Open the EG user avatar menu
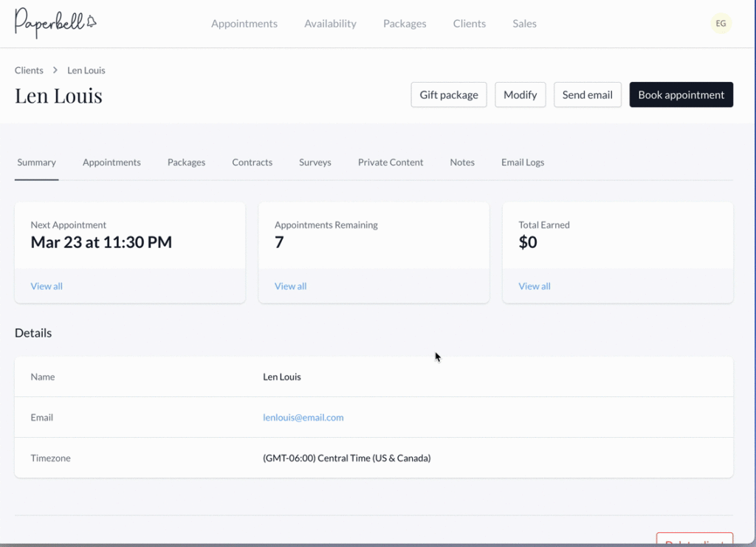Image resolution: width=756 pixels, height=547 pixels. tap(721, 24)
